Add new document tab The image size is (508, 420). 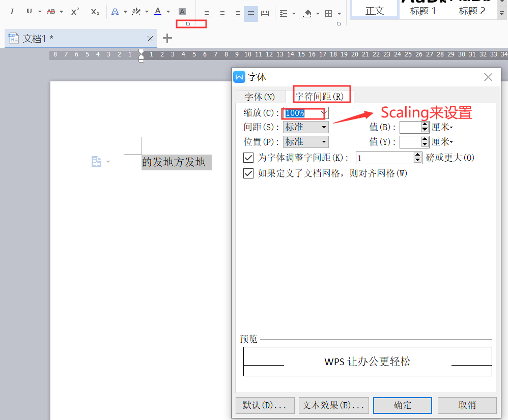tap(167, 38)
